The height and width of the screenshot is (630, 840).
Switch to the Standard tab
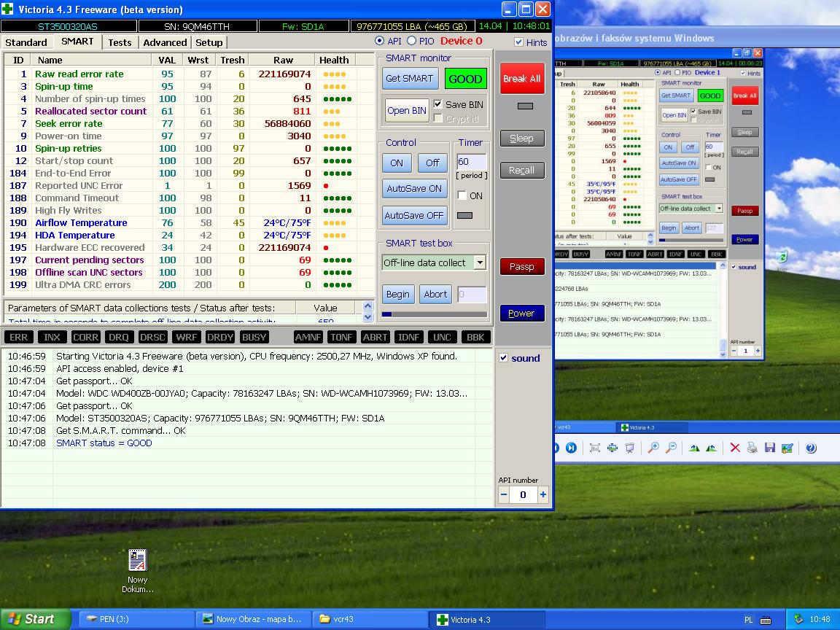pos(26,43)
